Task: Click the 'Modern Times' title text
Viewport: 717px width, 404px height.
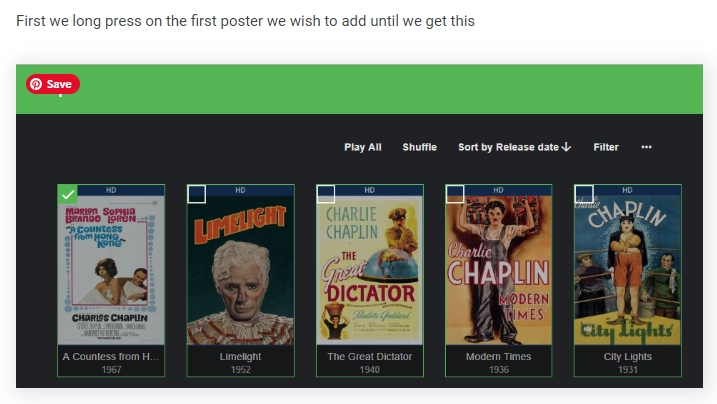Action: coord(498,356)
